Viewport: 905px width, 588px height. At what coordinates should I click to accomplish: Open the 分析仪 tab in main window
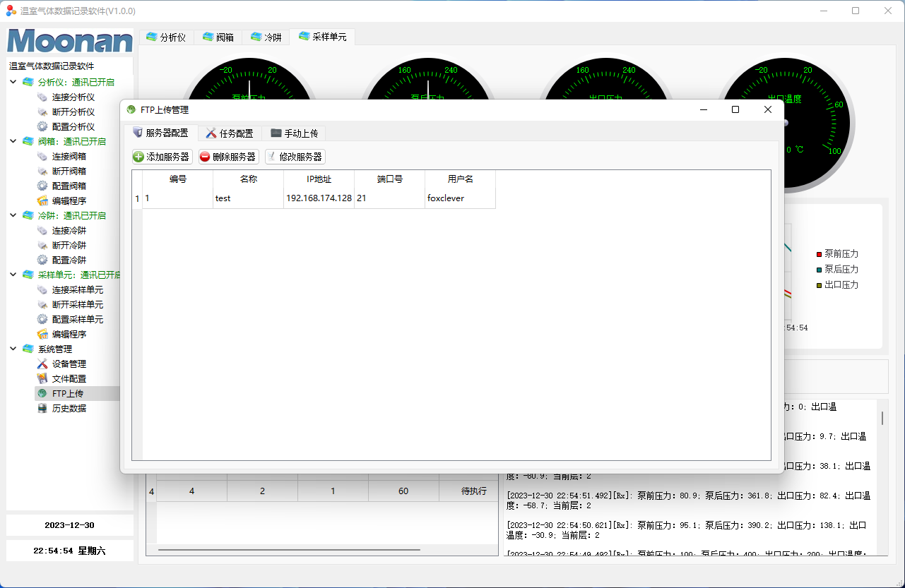tap(166, 37)
